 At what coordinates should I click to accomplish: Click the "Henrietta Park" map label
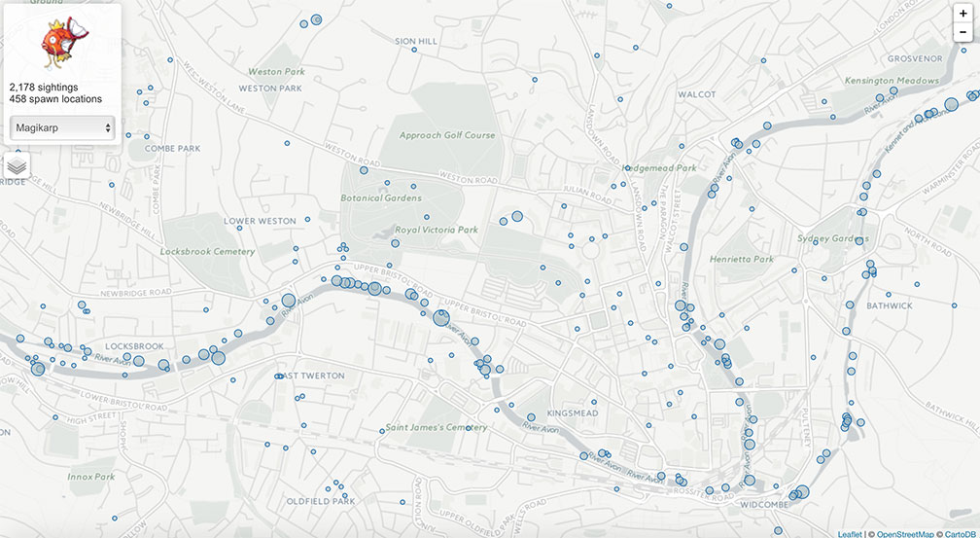tap(742, 259)
